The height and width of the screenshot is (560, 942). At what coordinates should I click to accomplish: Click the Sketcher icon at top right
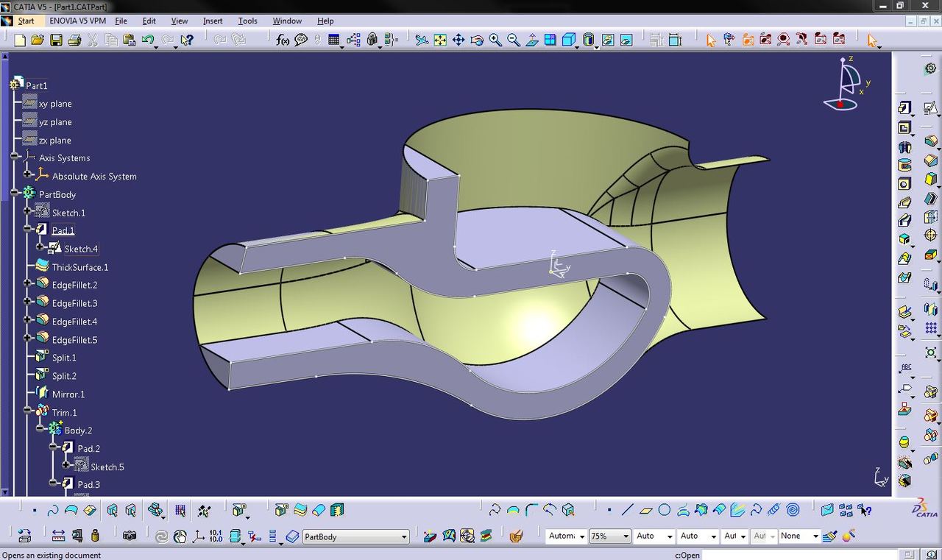[930, 108]
